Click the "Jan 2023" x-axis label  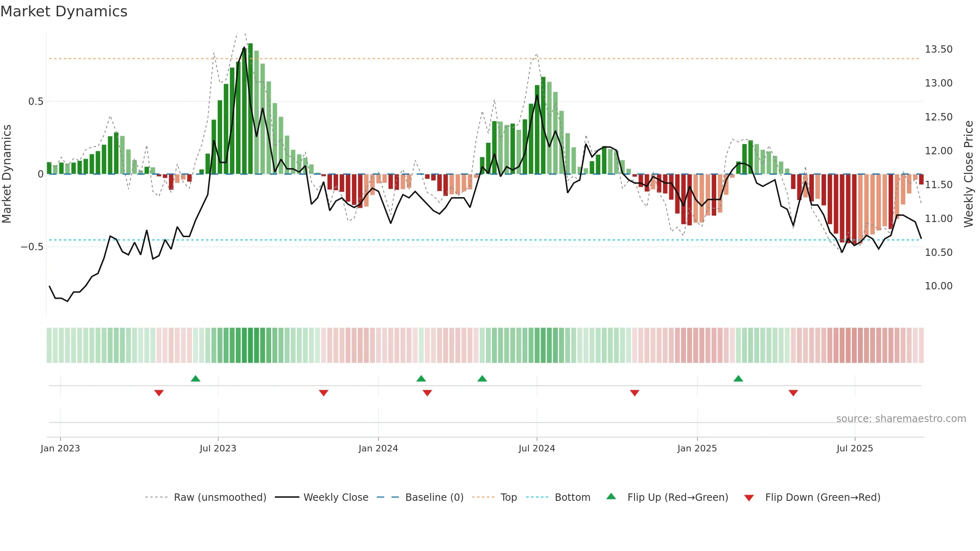60,448
